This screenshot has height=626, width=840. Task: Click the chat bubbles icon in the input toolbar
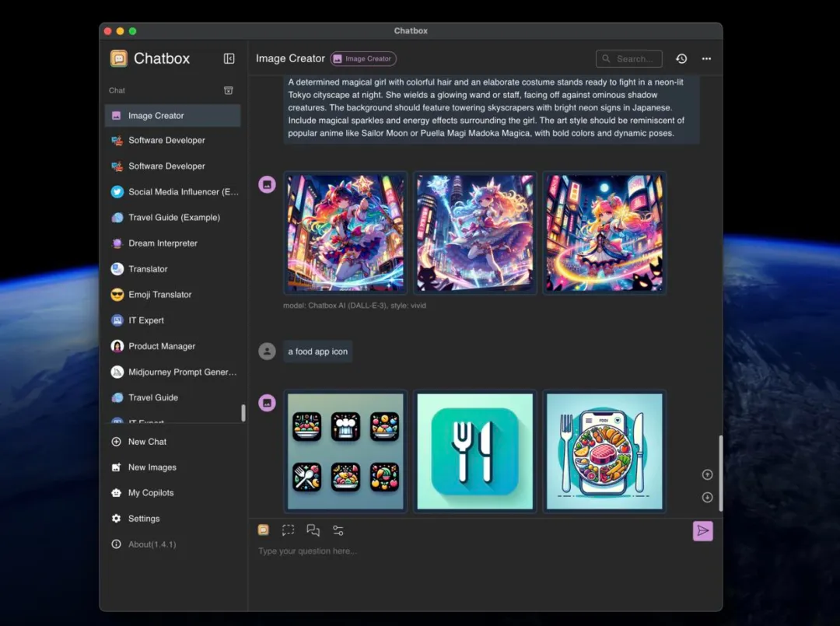[313, 530]
